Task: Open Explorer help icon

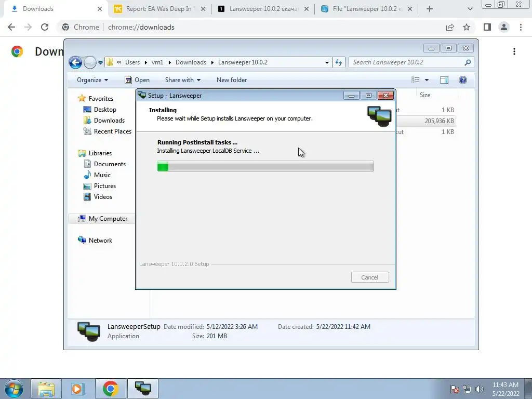Action: coord(463,80)
